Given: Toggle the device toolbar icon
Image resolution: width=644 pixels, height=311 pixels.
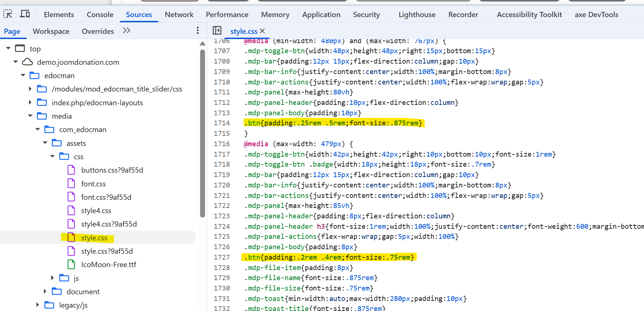Looking at the screenshot, I should point(25,14).
